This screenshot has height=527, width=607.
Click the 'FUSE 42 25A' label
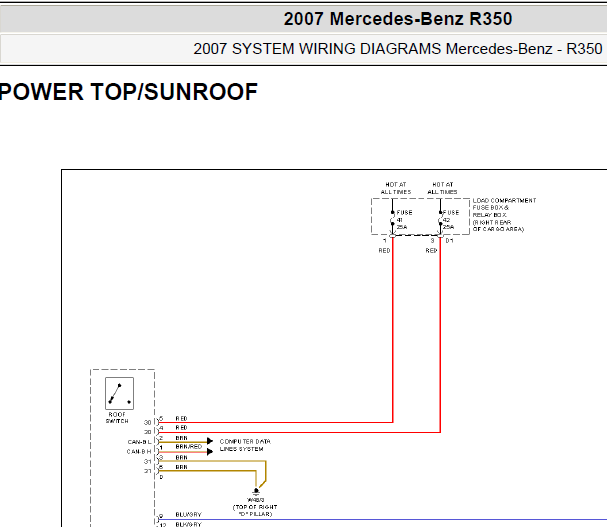click(451, 220)
